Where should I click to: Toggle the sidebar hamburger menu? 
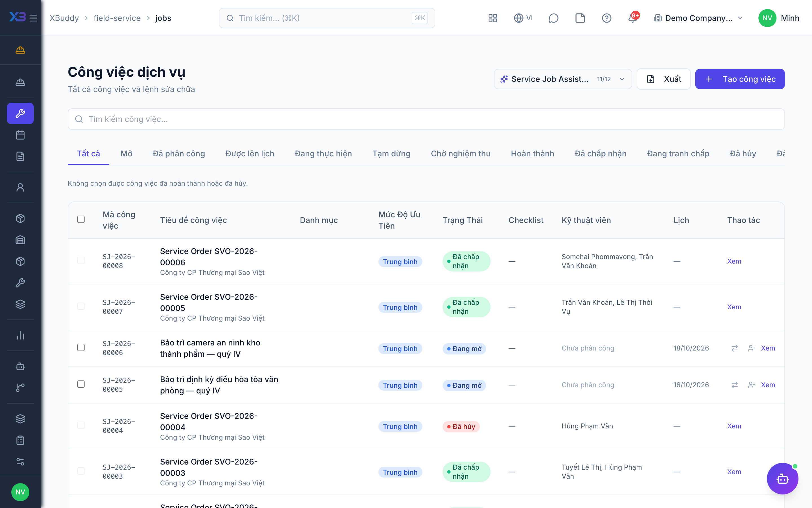pyautogui.click(x=33, y=18)
